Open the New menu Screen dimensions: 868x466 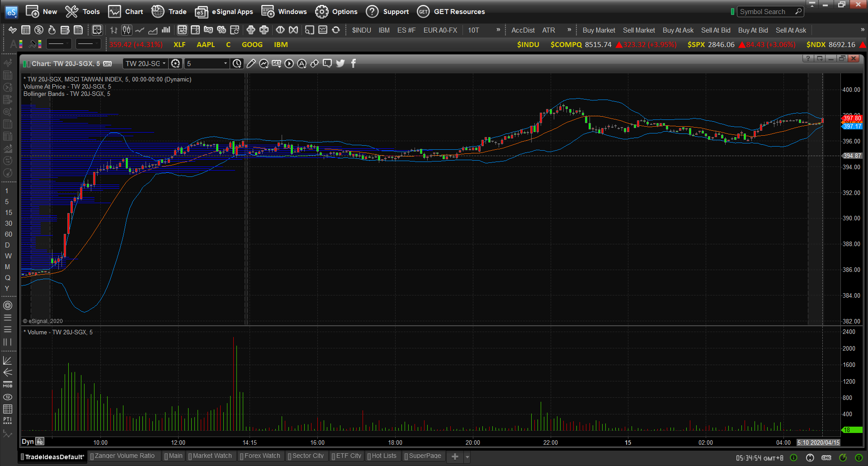42,12
